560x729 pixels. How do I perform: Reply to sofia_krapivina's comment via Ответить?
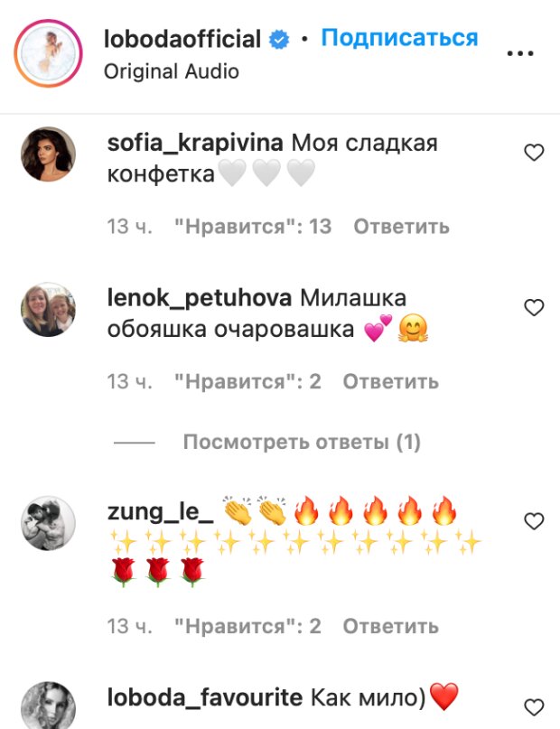click(402, 227)
